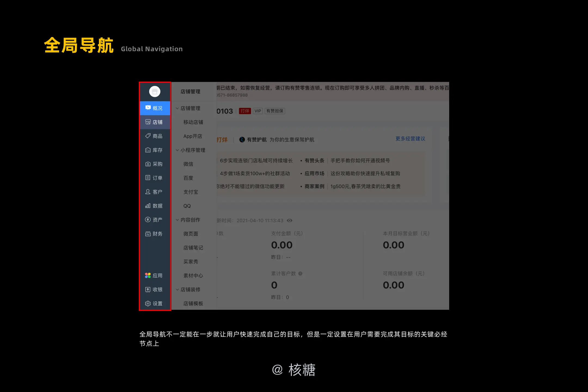Open 手把手教你如何开通视频号 article

point(360,161)
